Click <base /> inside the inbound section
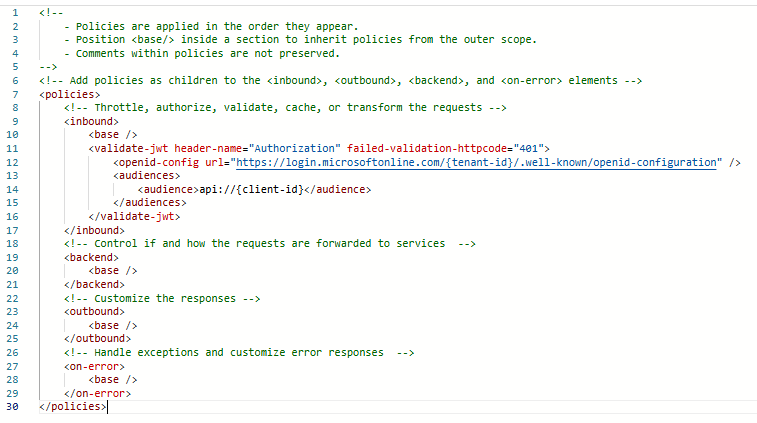This screenshot has width=757, height=423. point(113,135)
